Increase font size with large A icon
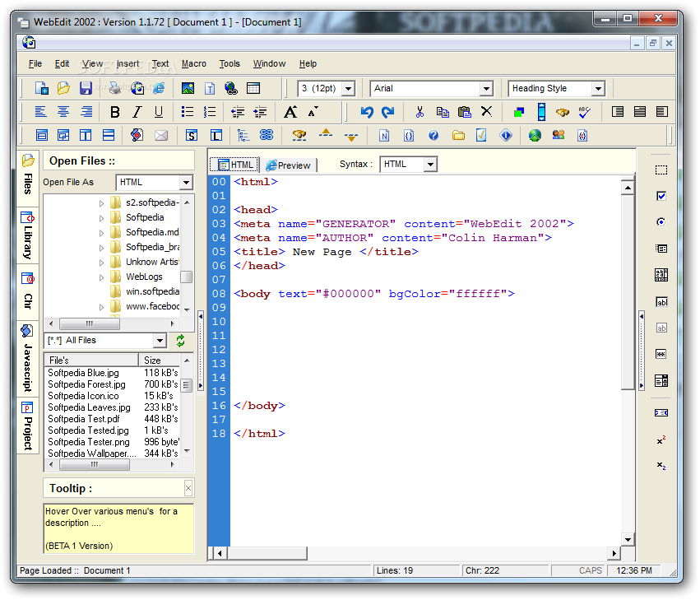700x600 pixels. tap(290, 112)
